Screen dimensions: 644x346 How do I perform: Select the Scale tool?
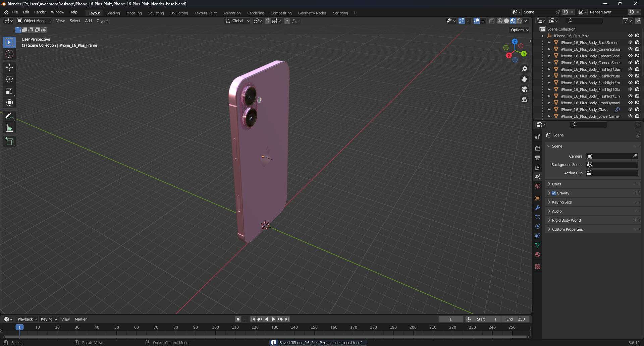pyautogui.click(x=9, y=91)
